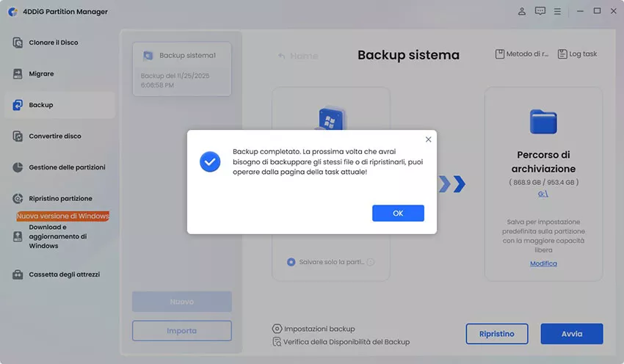Click the Nuova versione di Windows banner

coord(63,216)
